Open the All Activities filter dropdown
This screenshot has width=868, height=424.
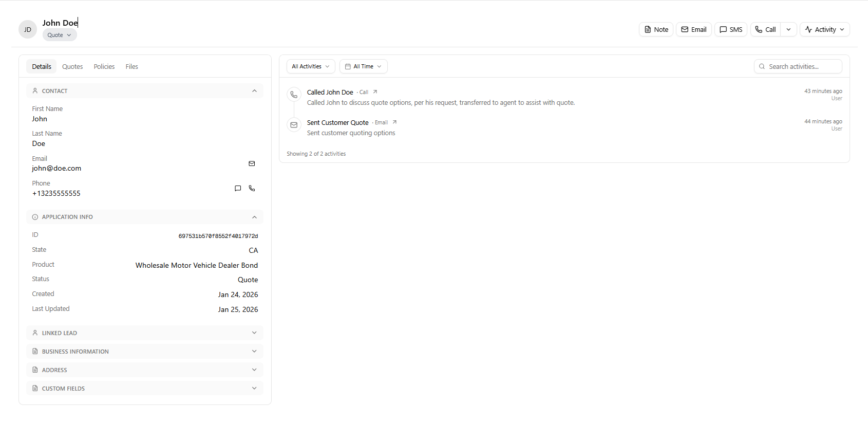[x=311, y=66]
